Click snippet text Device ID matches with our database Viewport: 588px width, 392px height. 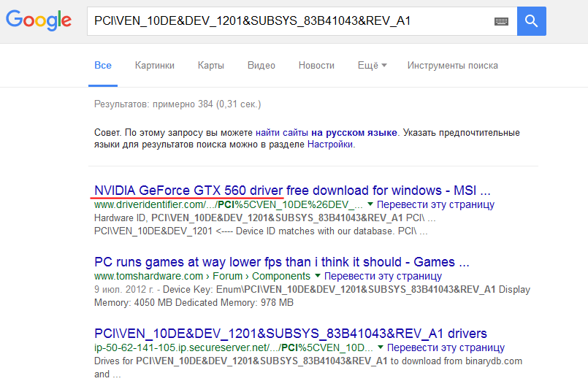pos(315,231)
